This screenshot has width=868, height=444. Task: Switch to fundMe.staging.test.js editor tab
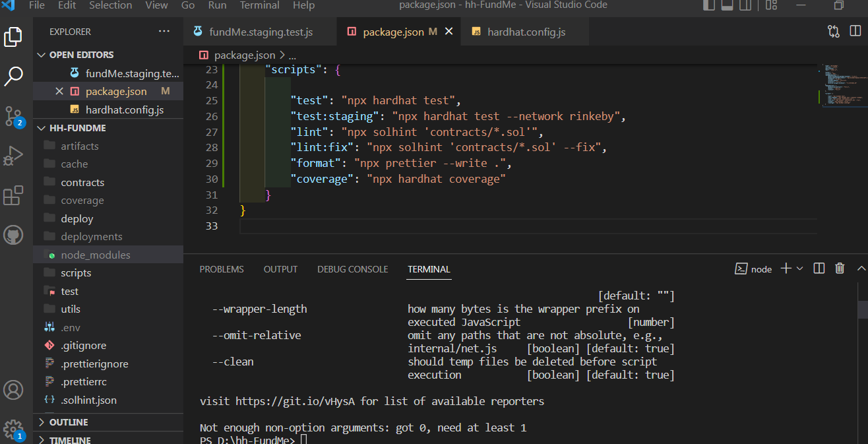click(261, 32)
